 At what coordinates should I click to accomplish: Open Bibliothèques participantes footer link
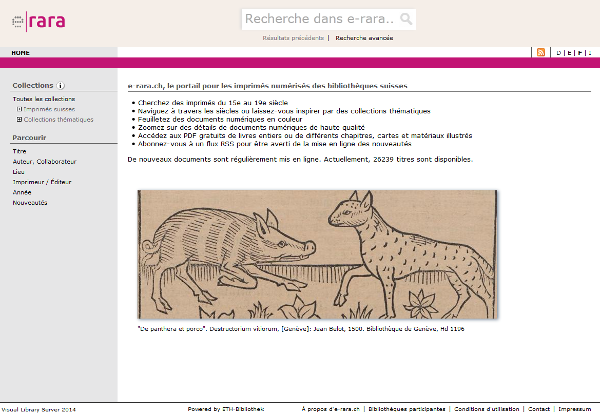click(x=407, y=409)
